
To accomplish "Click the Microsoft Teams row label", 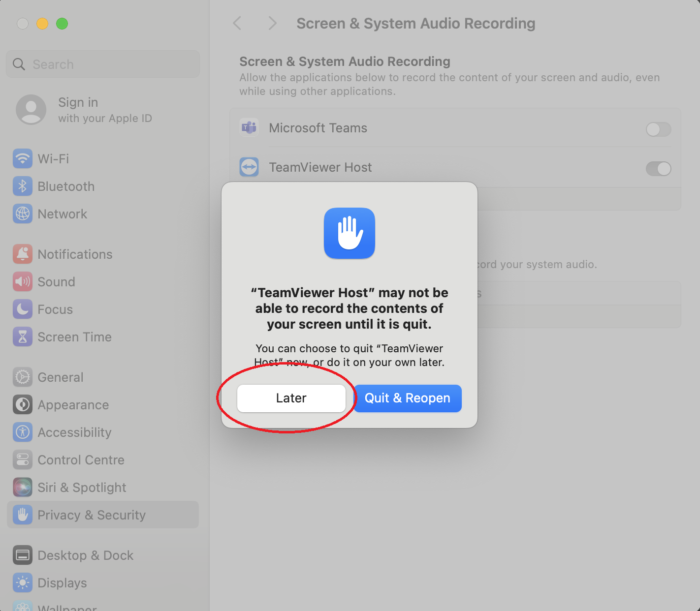I will [318, 128].
